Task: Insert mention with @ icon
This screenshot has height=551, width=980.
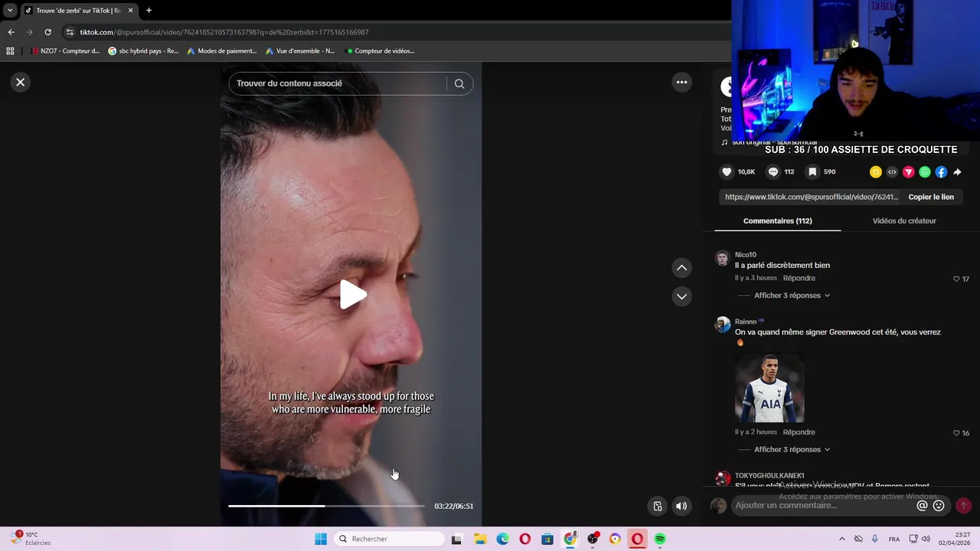Action: click(x=922, y=505)
